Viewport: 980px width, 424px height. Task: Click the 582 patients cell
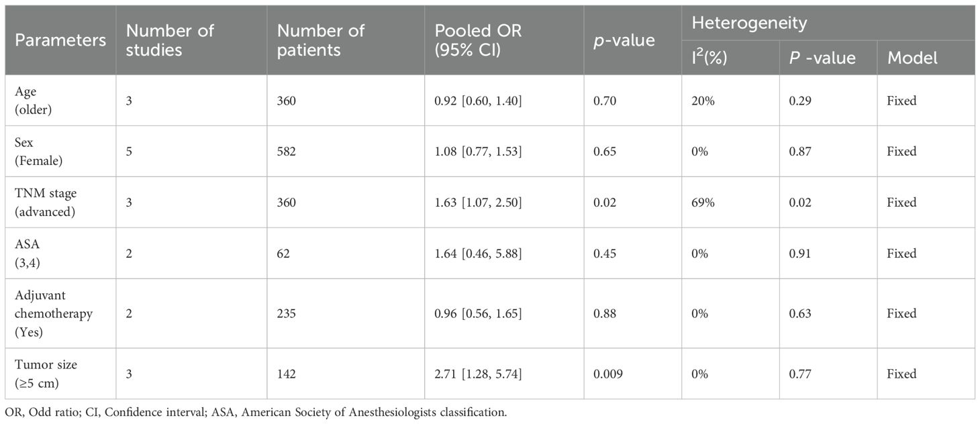288,152
